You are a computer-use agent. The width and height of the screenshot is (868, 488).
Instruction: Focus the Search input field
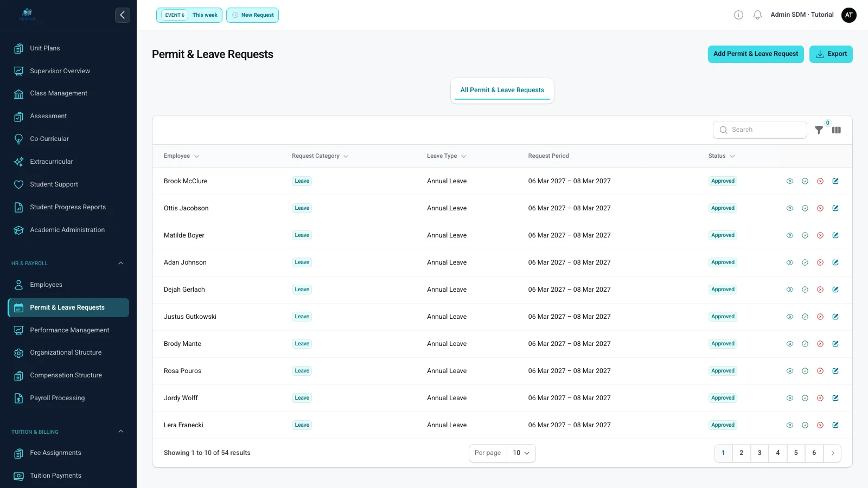tap(760, 130)
